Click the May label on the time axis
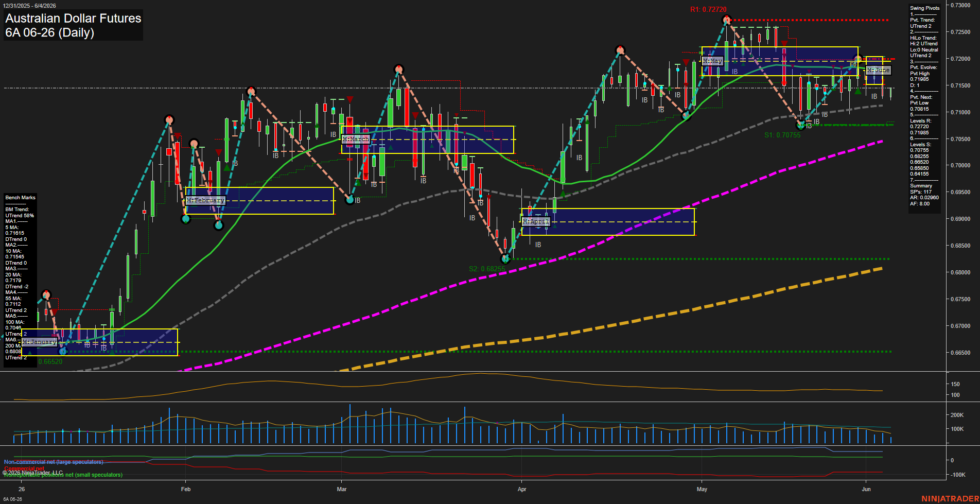Viewport: 980px width, 504px height. 702,489
